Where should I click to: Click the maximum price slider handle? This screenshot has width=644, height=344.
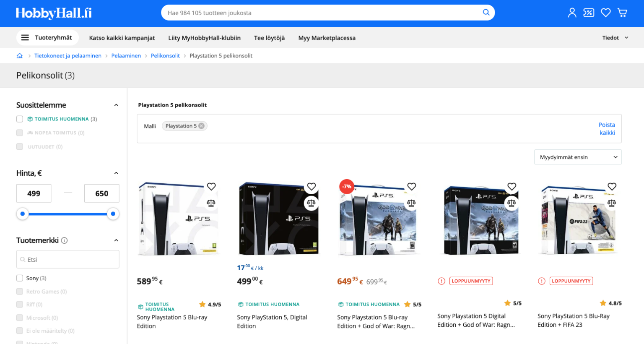coord(113,214)
